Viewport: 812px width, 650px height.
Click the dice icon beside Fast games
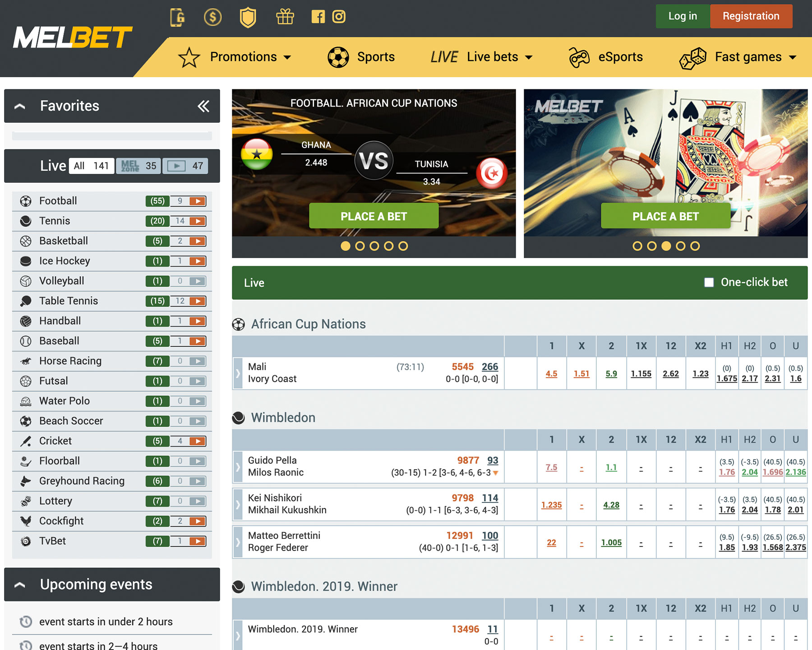tap(693, 58)
